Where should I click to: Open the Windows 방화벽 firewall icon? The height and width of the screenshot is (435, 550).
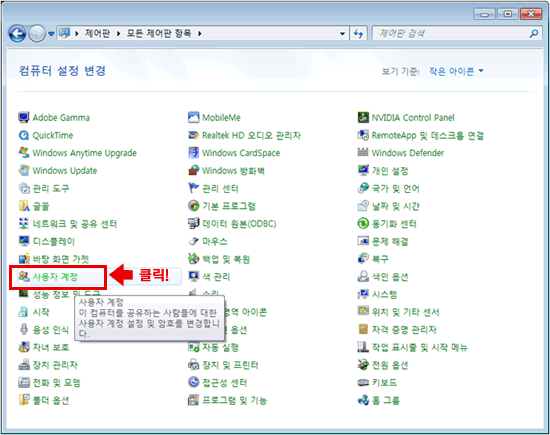point(193,170)
